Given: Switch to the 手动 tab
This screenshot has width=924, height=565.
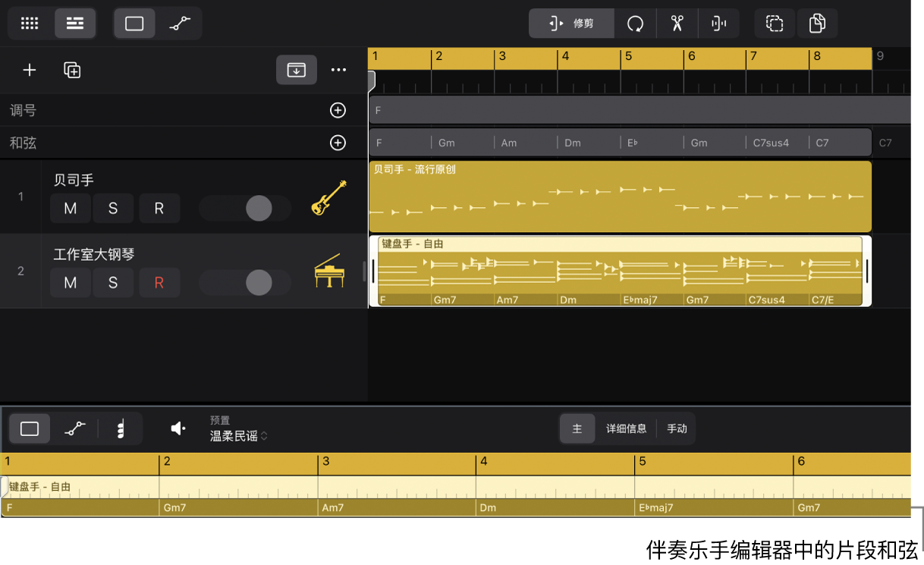Looking at the screenshot, I should click(676, 428).
